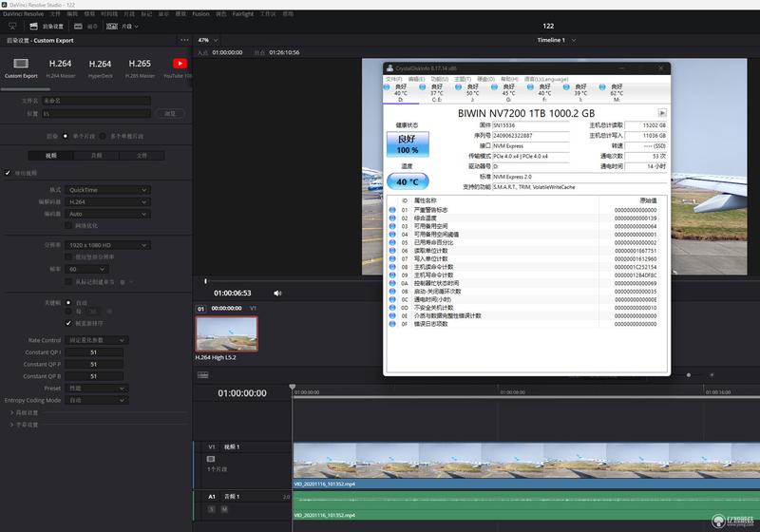The width and height of the screenshot is (760, 532).
Task: Uncheck the export video checkbox
Action: click(x=8, y=173)
